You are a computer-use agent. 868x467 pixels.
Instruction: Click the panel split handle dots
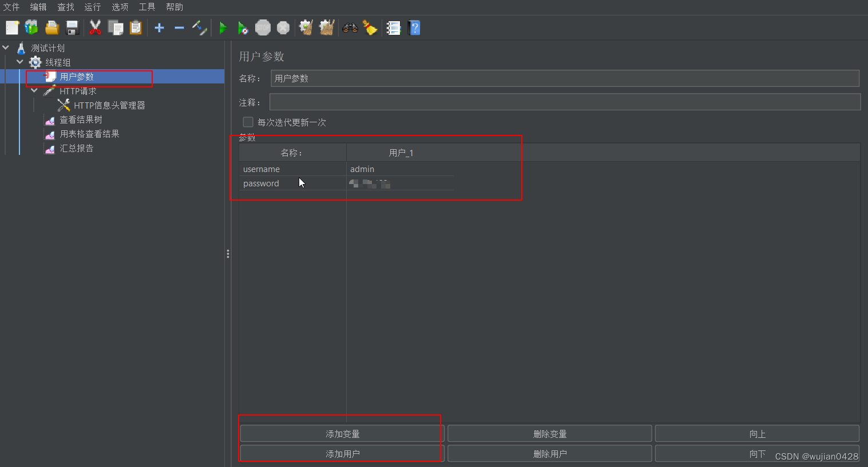228,254
